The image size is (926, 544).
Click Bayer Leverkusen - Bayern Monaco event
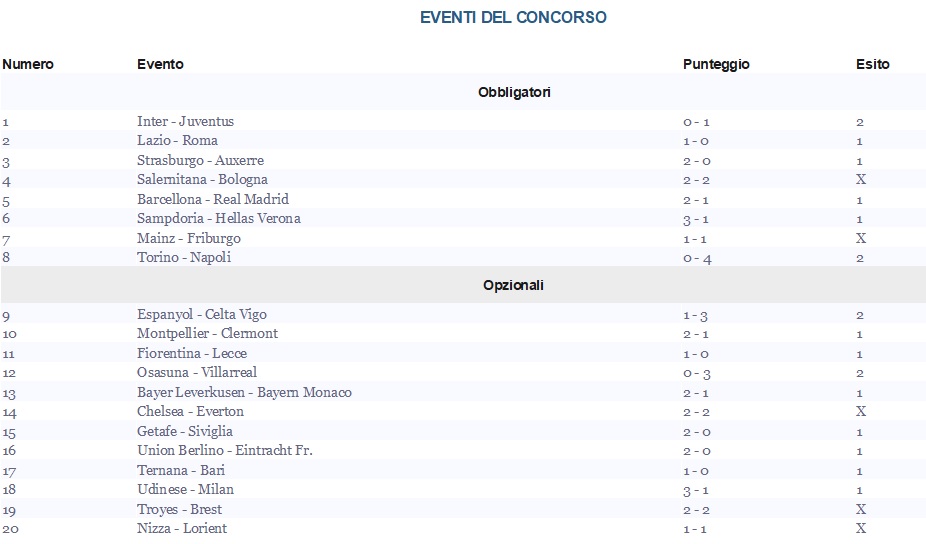pyautogui.click(x=244, y=392)
